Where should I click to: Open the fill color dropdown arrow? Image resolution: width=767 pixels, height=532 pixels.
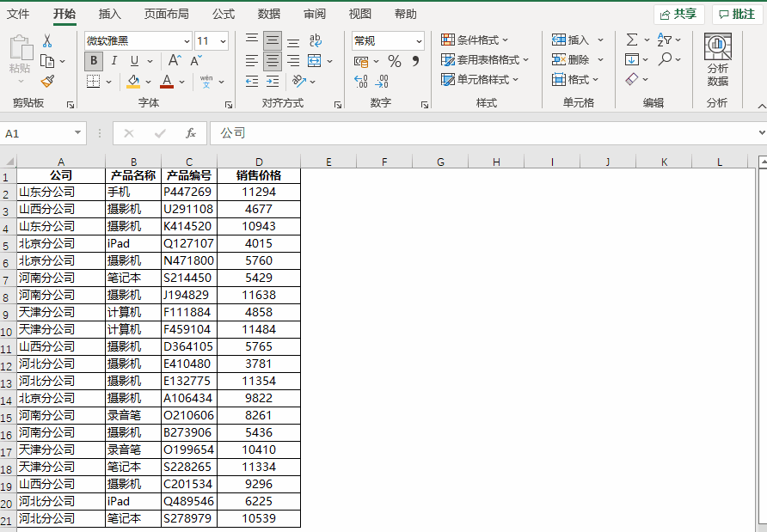pyautogui.click(x=148, y=82)
